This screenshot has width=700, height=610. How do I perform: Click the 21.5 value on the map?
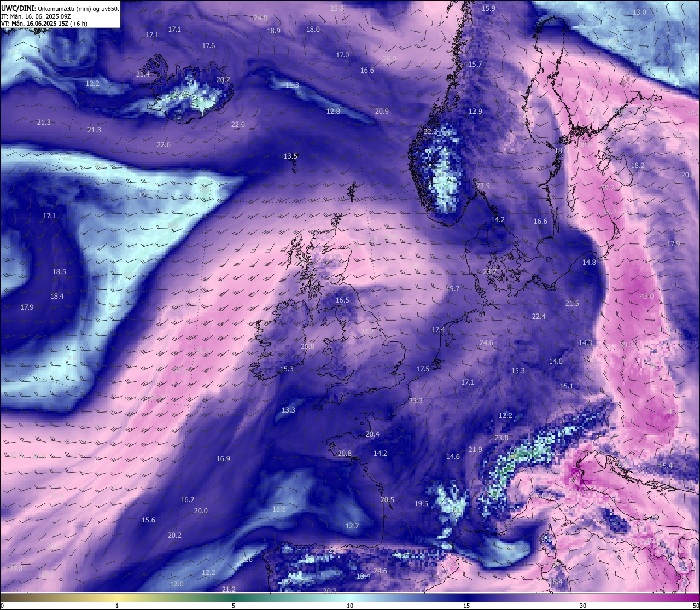coord(572,303)
